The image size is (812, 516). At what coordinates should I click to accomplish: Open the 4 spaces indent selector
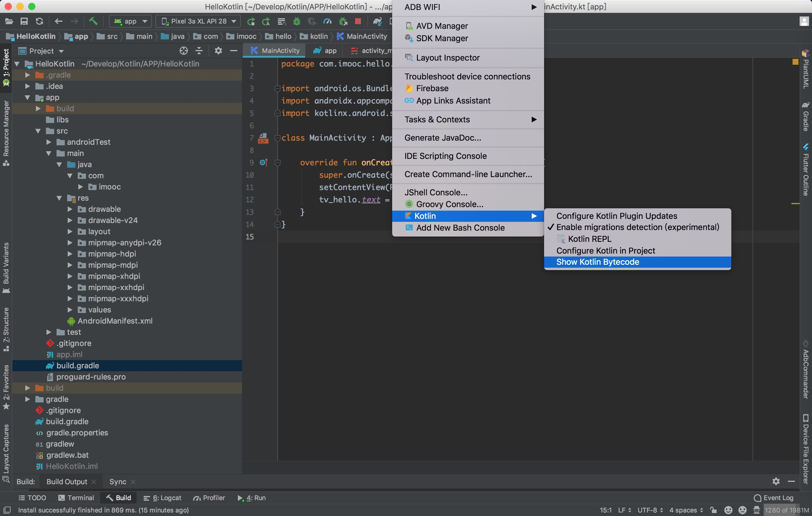click(686, 510)
